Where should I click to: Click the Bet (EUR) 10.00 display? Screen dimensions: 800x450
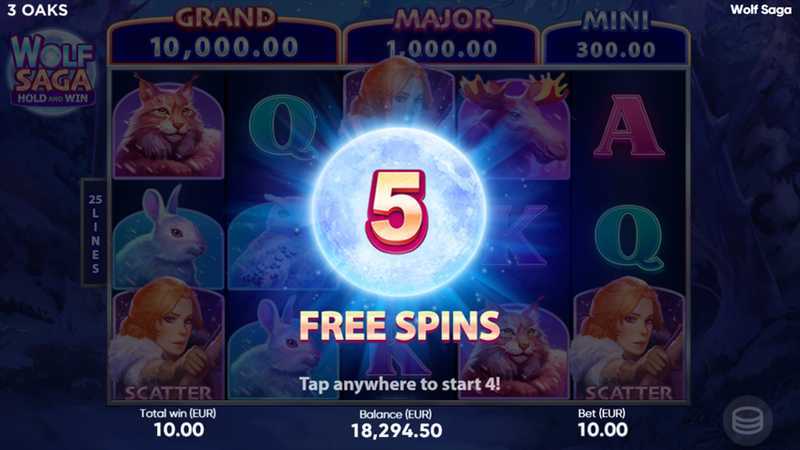coord(602,423)
